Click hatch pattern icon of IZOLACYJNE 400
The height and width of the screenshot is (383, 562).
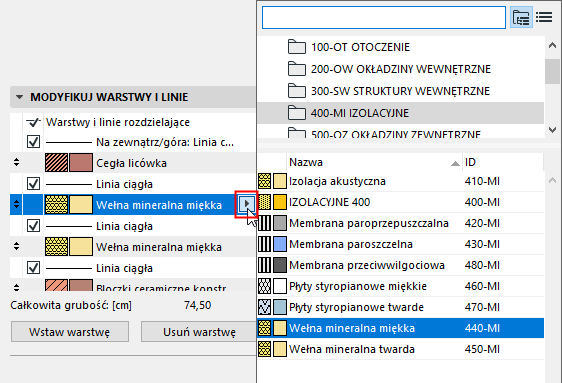pos(265,202)
